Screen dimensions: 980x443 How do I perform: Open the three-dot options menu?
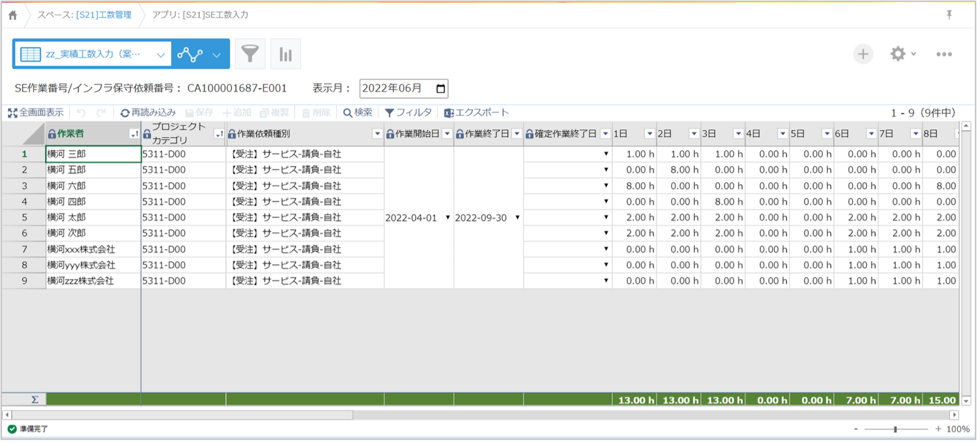coord(943,54)
